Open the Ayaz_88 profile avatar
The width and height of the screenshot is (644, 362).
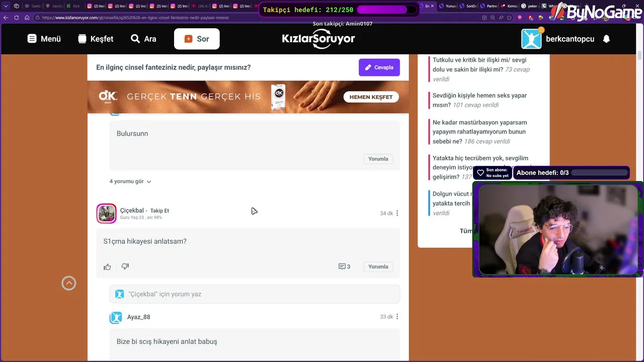click(x=116, y=317)
